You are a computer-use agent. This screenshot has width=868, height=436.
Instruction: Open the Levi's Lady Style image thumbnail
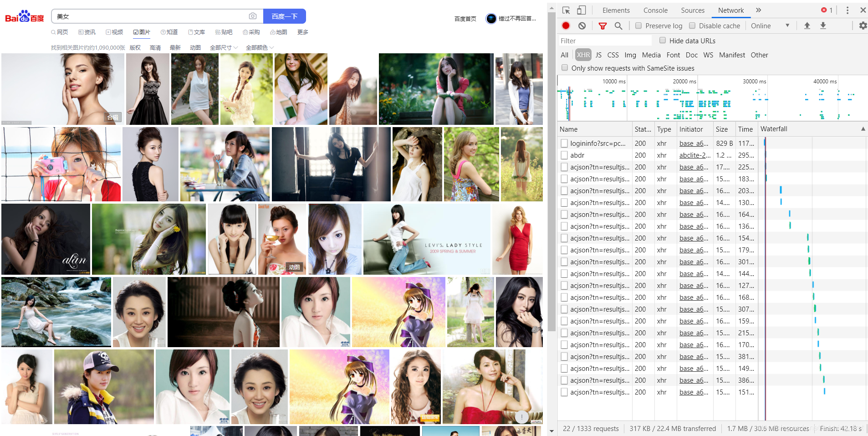[x=427, y=239]
